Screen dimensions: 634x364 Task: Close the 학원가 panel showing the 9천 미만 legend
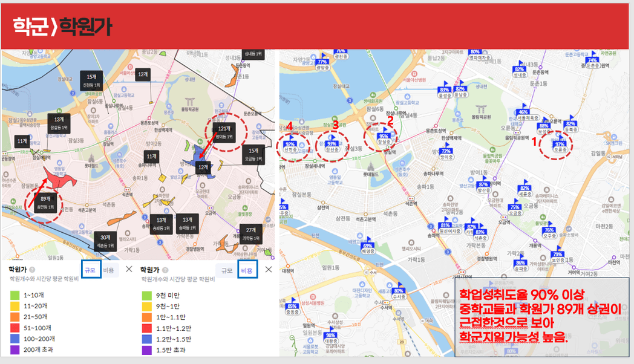coord(269,270)
